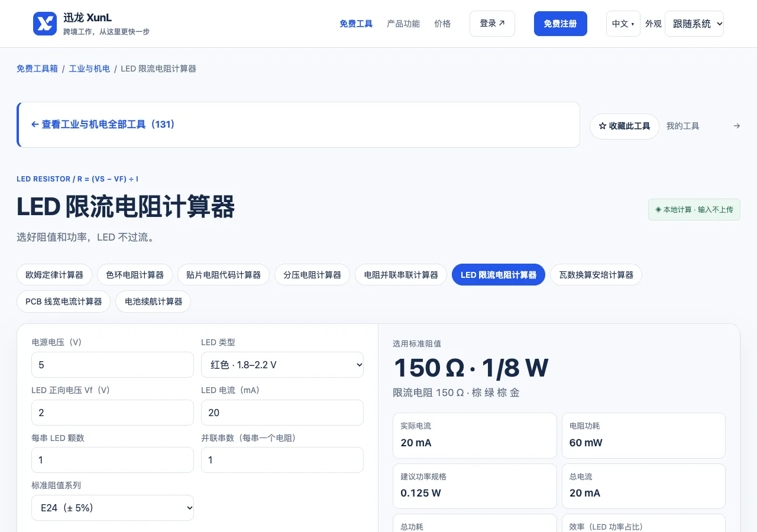Click the XunL logo icon
Image resolution: width=757 pixels, height=532 pixels.
pyautogui.click(x=45, y=24)
